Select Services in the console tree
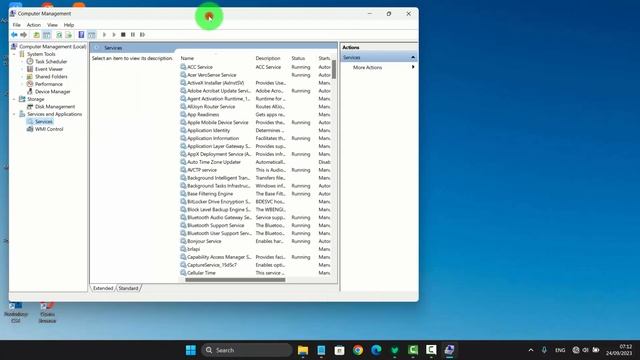640x360 pixels. tap(43, 122)
